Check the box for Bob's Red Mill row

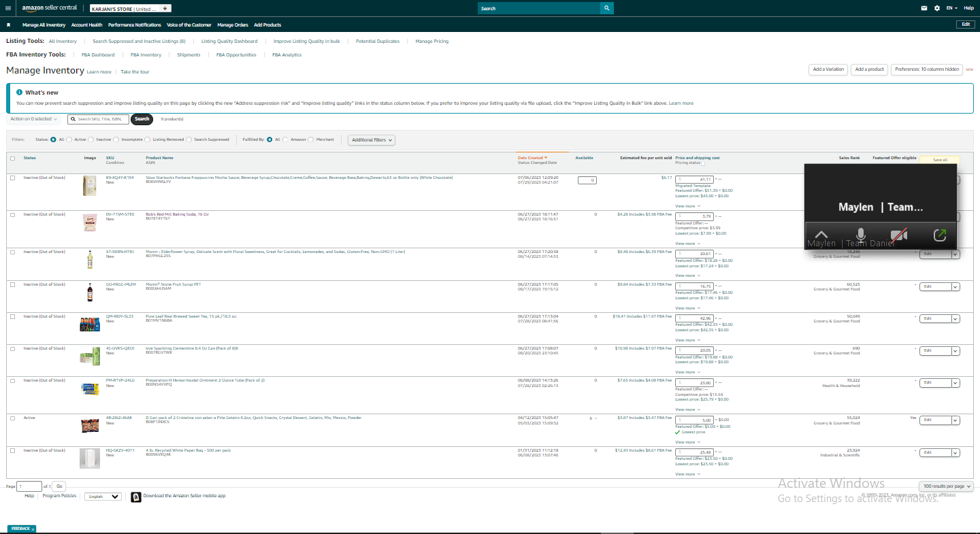click(12, 215)
